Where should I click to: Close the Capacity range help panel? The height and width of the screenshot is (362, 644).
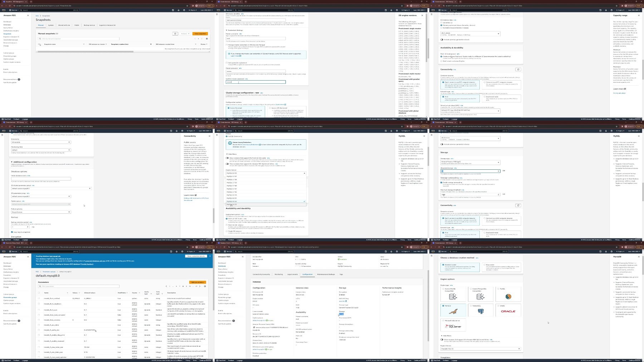coord(639,15)
